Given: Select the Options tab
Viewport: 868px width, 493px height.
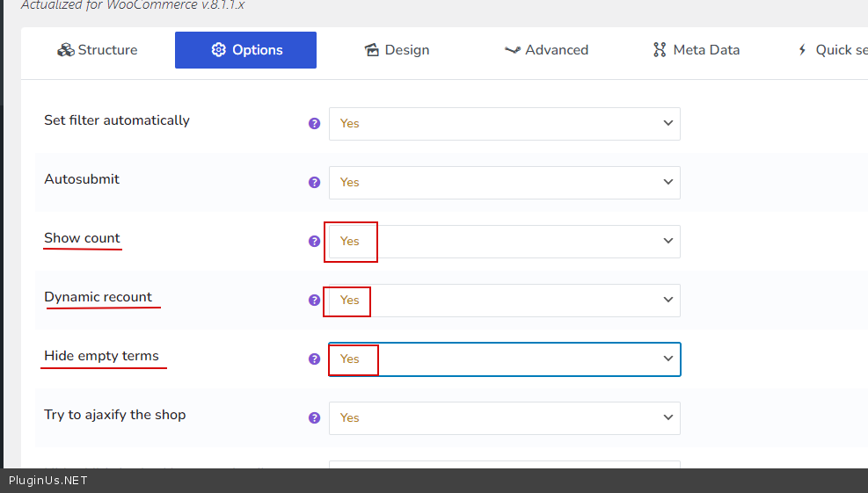Looking at the screenshot, I should pos(245,50).
